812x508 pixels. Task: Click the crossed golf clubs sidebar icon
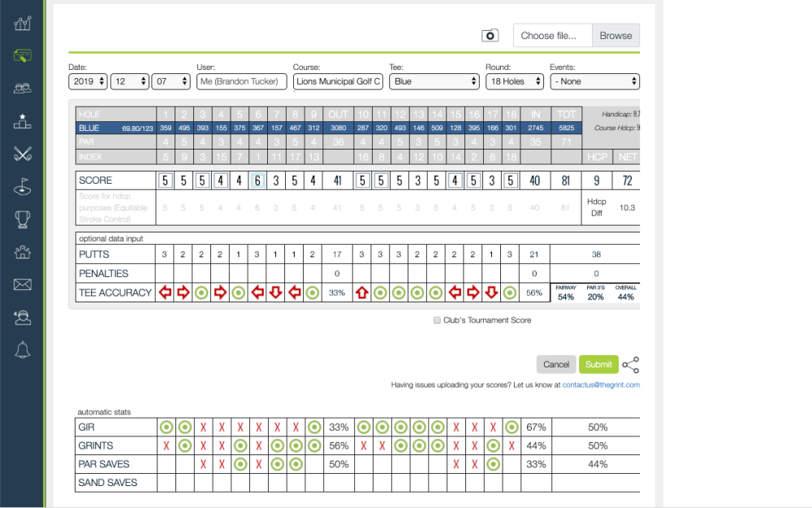[x=22, y=154]
